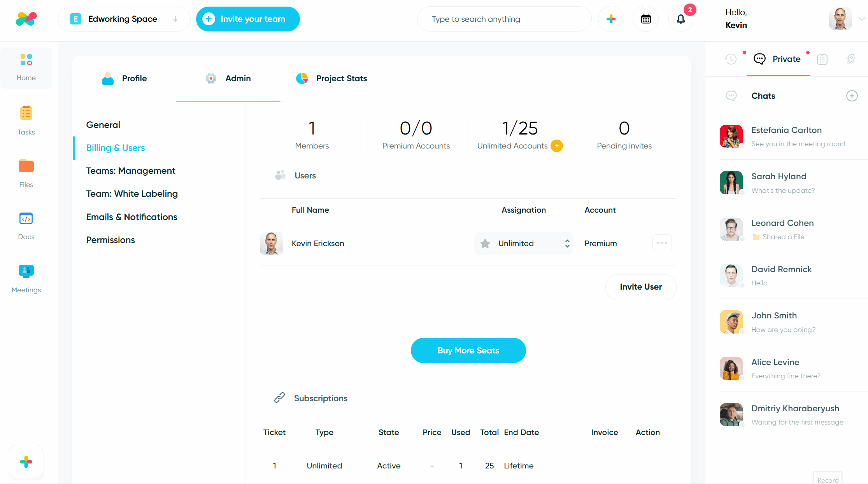Open the calendar icon in header
Image resolution: width=868 pixels, height=484 pixels.
click(x=646, y=19)
